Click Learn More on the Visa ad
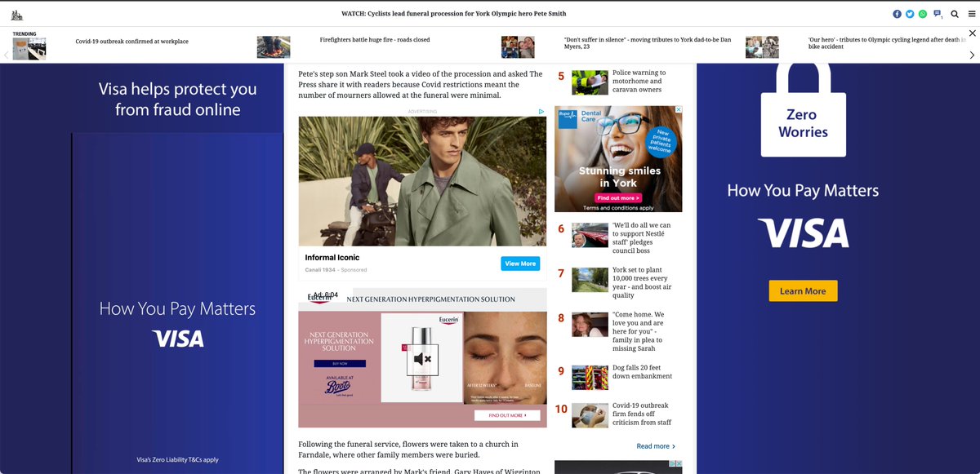This screenshot has height=474, width=980. click(803, 290)
